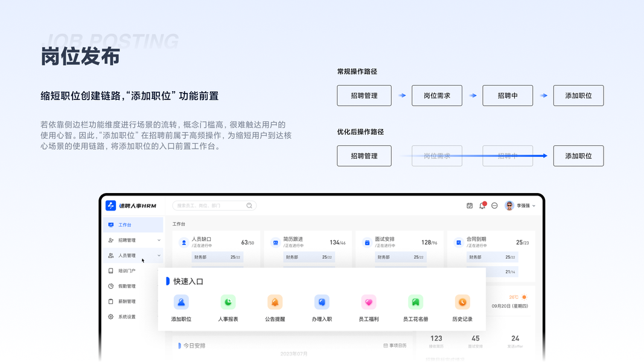Click the notification bell in the header
This screenshot has height=362, width=644.
pyautogui.click(x=482, y=205)
